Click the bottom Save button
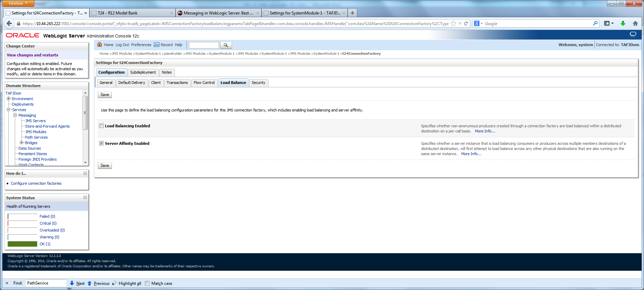 point(105,165)
